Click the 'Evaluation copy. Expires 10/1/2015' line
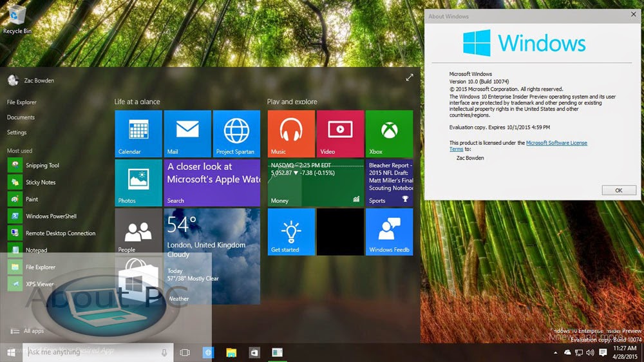This screenshot has width=644, height=362. point(500,128)
